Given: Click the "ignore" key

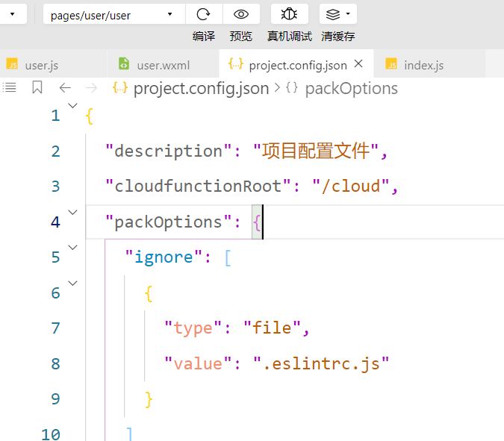Looking at the screenshot, I should click(x=164, y=257).
